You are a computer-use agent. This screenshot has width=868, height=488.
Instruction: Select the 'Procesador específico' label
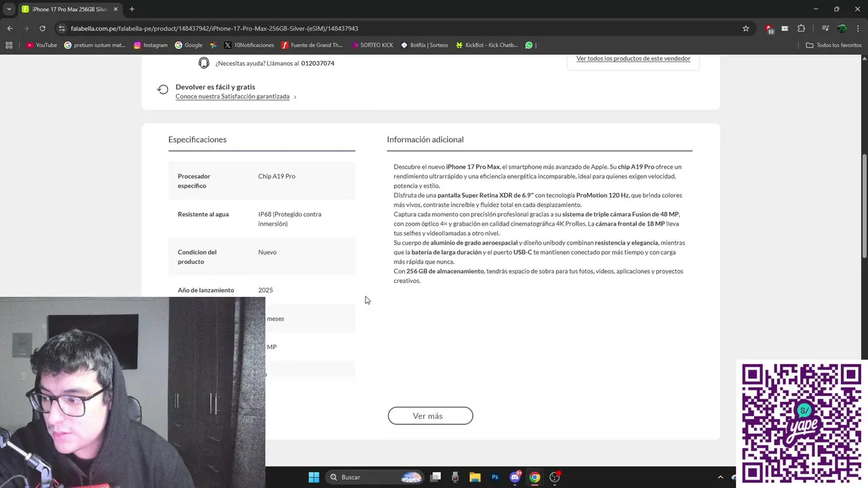tap(194, 181)
